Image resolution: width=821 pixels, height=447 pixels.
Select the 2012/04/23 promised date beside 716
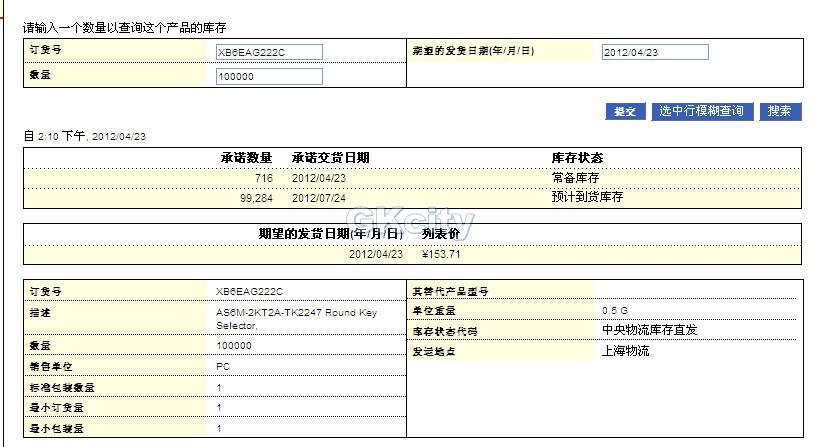pyautogui.click(x=319, y=178)
